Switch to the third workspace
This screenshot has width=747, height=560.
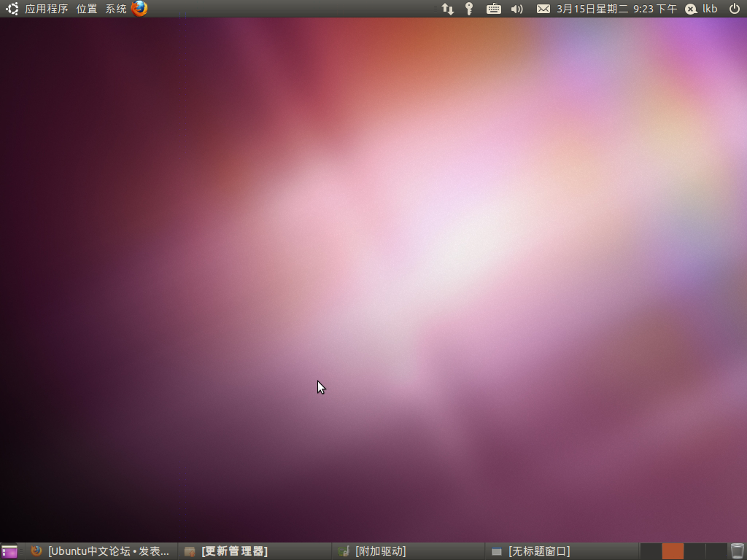694,551
